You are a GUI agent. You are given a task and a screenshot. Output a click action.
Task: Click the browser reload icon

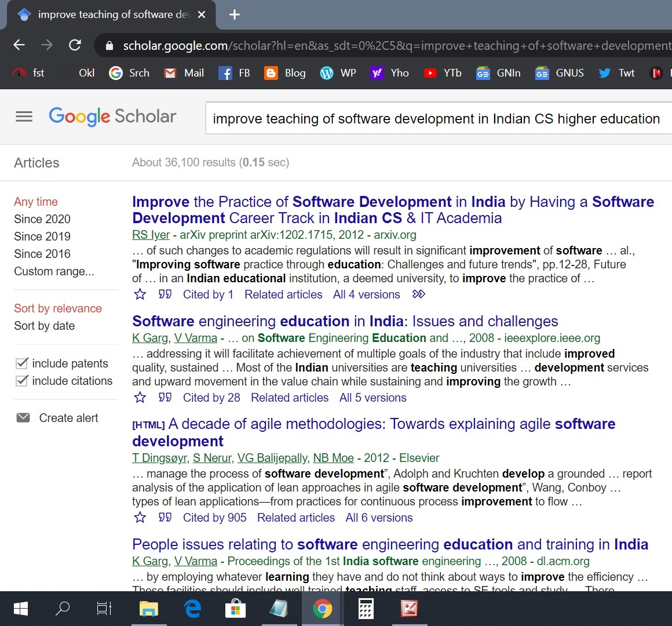(x=75, y=45)
